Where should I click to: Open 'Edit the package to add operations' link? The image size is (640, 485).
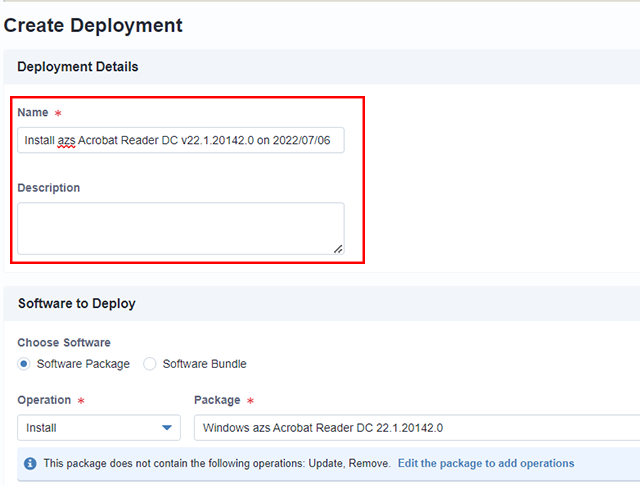coord(486,464)
